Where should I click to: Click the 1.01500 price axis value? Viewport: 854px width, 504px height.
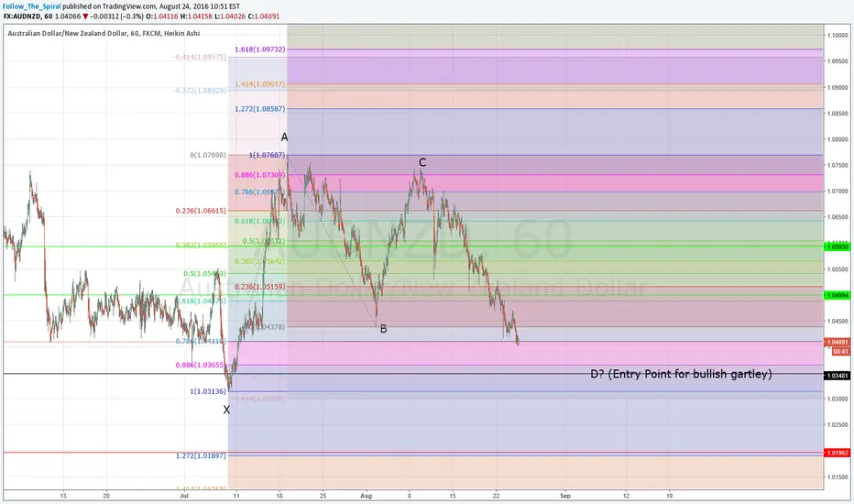click(x=838, y=477)
